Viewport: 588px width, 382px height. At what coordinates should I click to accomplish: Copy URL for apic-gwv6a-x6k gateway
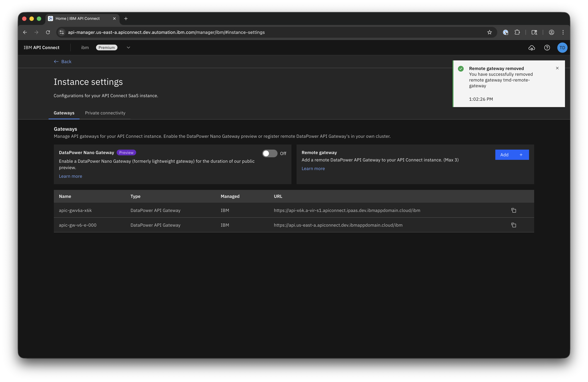514,210
